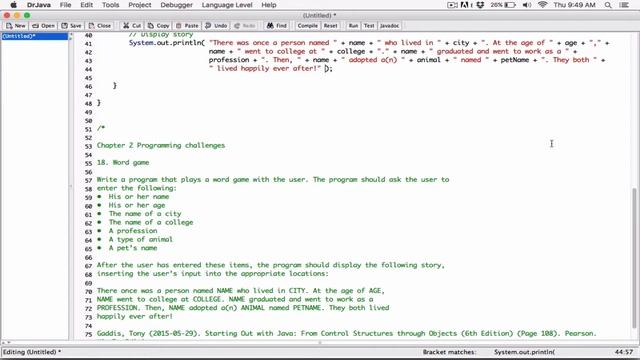The height and width of the screenshot is (360, 640).
Task: Click the Test button
Action: tap(369, 26)
